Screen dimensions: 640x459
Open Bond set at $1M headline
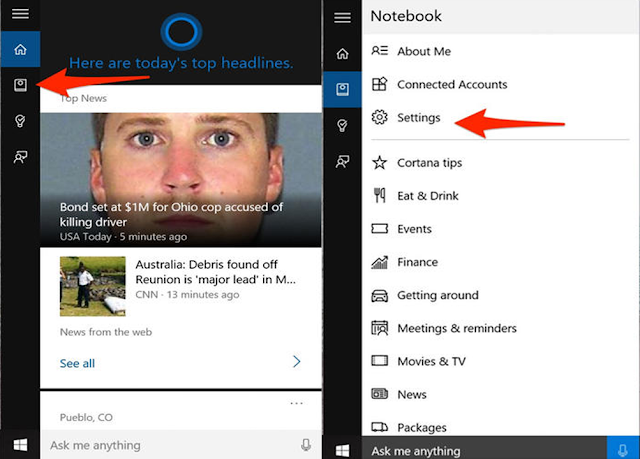pyautogui.click(x=171, y=214)
